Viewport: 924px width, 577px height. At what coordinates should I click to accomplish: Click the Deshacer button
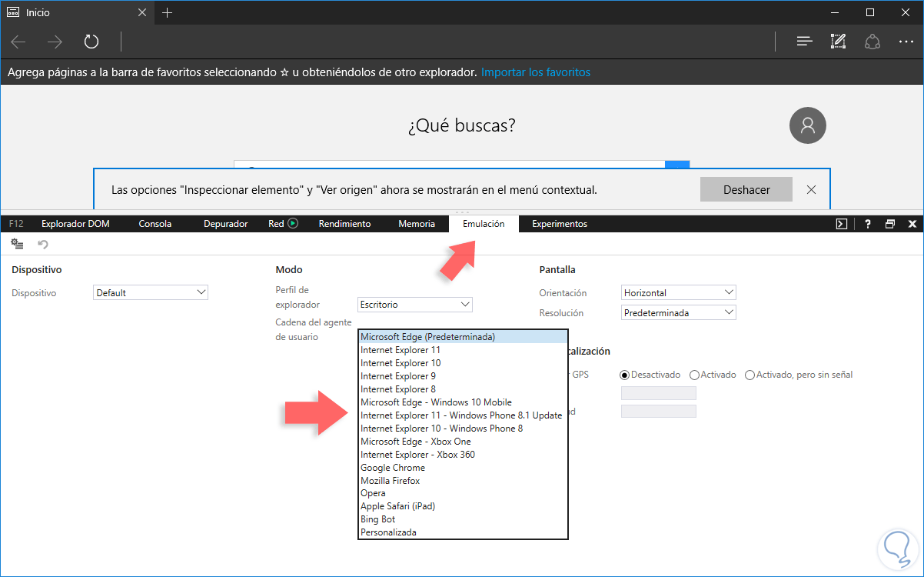click(x=746, y=189)
